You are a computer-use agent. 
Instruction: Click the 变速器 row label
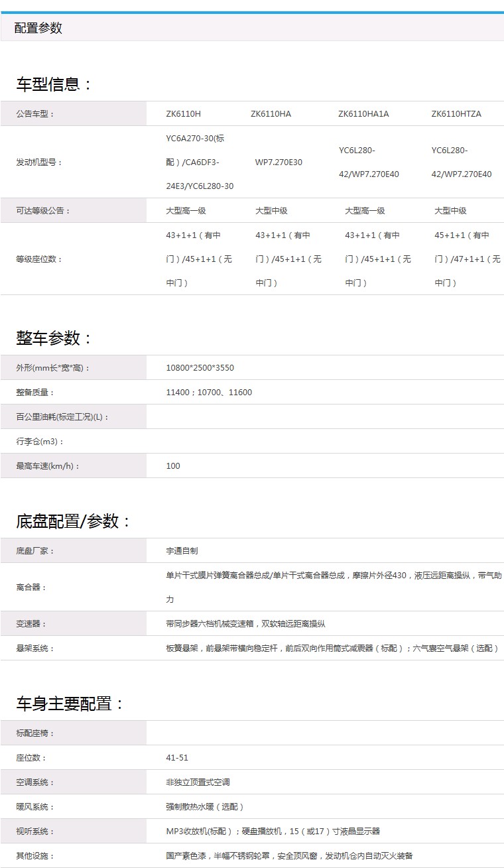[32, 624]
